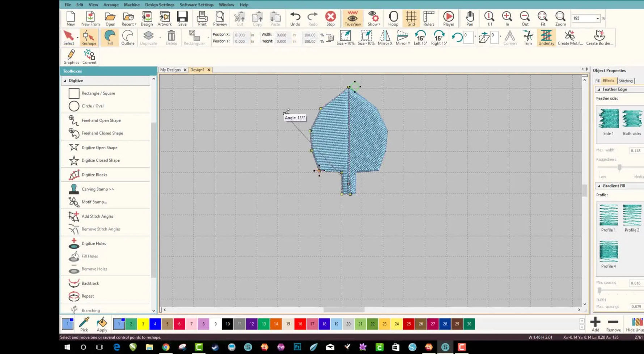644x354 pixels.
Task: Open Create Border tool
Action: [x=599, y=38]
